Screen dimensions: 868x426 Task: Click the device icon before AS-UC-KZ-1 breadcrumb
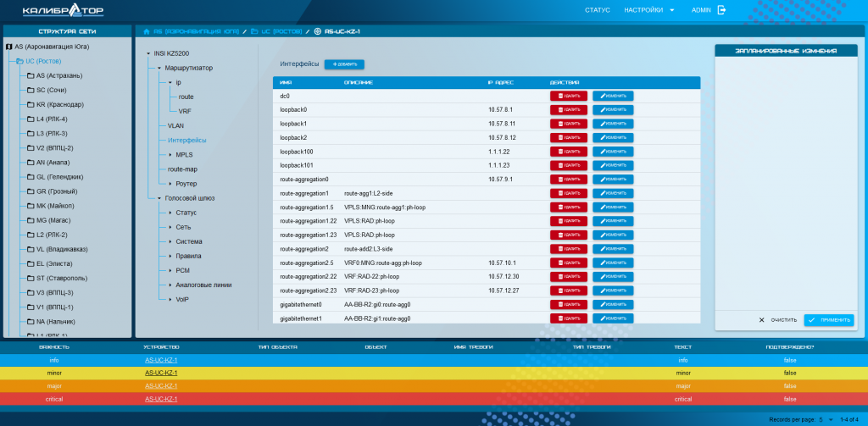(x=317, y=31)
